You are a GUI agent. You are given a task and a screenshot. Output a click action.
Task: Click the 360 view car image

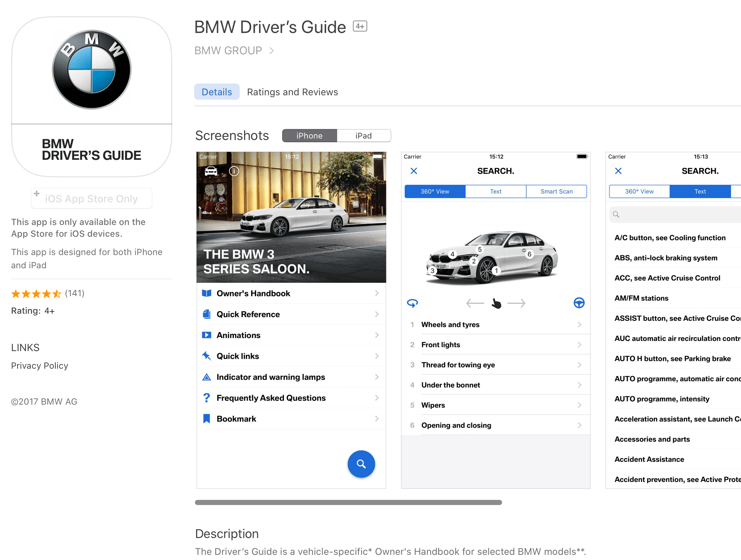(492, 257)
